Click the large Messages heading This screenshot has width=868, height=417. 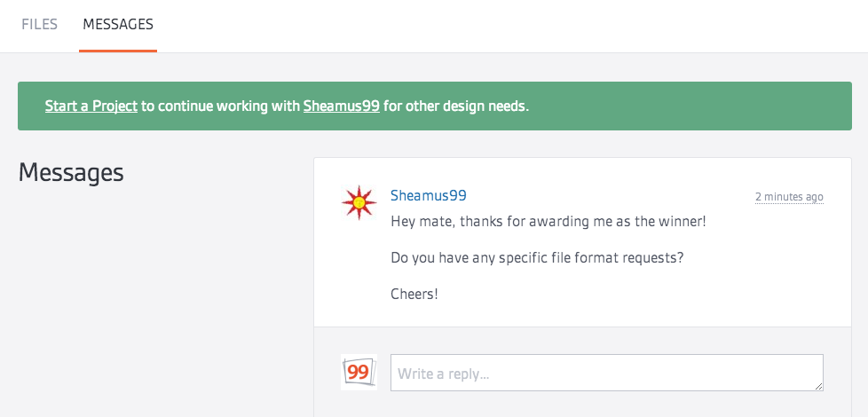click(71, 172)
